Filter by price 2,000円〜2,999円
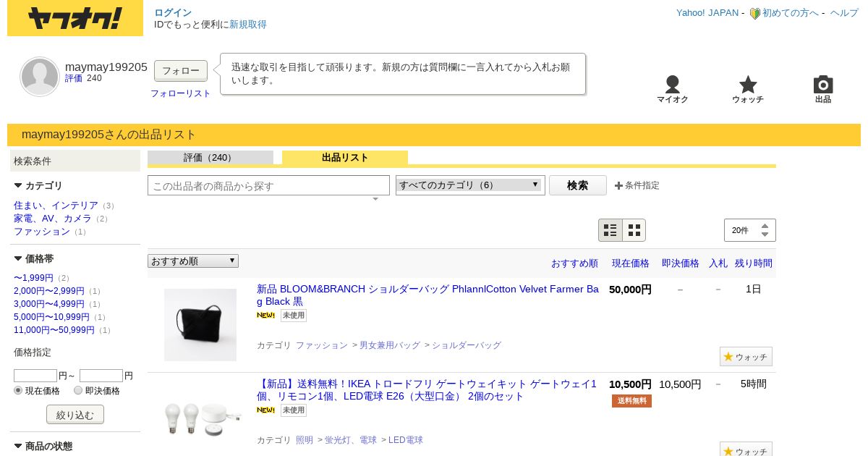 [49, 291]
